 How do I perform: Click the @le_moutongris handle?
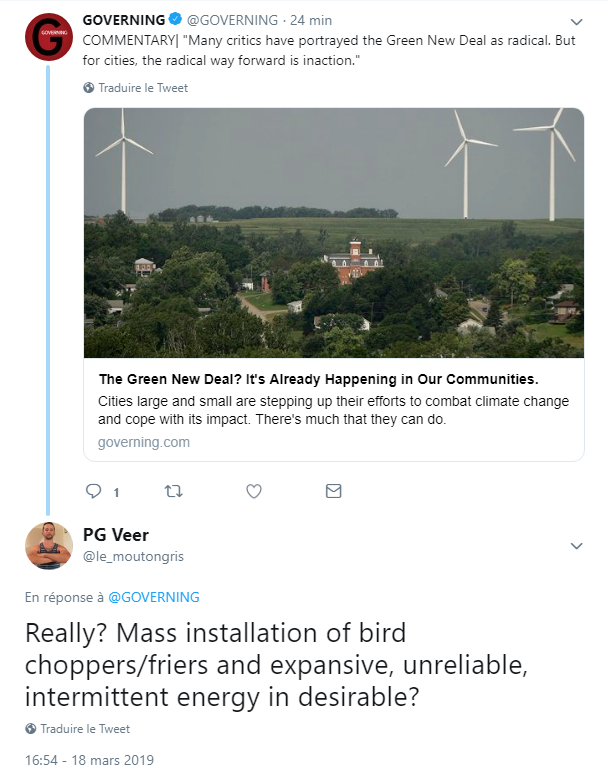pos(133,556)
